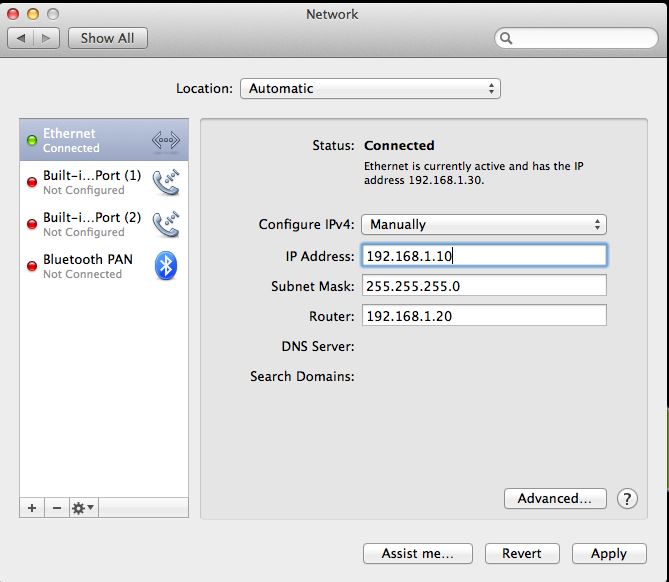Click inside the Subnet Mask field
The height and width of the screenshot is (582, 669).
coord(484,285)
